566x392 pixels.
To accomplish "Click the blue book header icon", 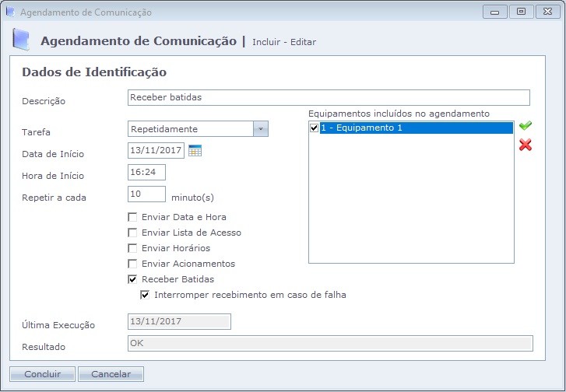I will click(x=23, y=40).
